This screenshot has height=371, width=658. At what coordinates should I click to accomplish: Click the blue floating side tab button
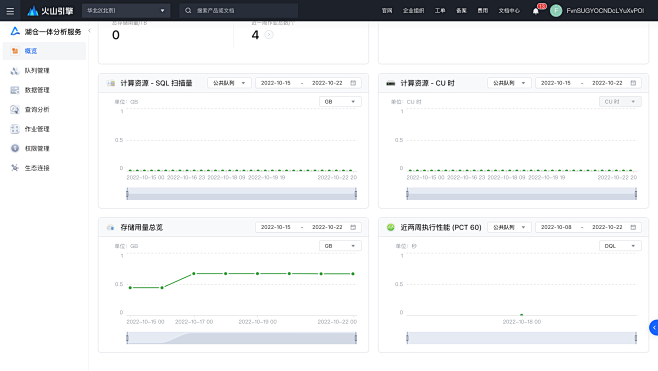click(x=654, y=327)
